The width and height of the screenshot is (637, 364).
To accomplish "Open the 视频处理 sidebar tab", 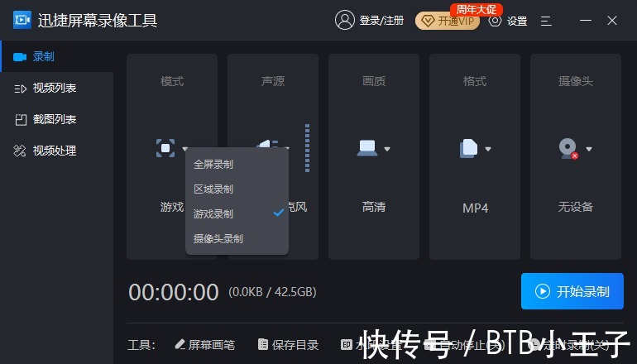I will point(57,151).
